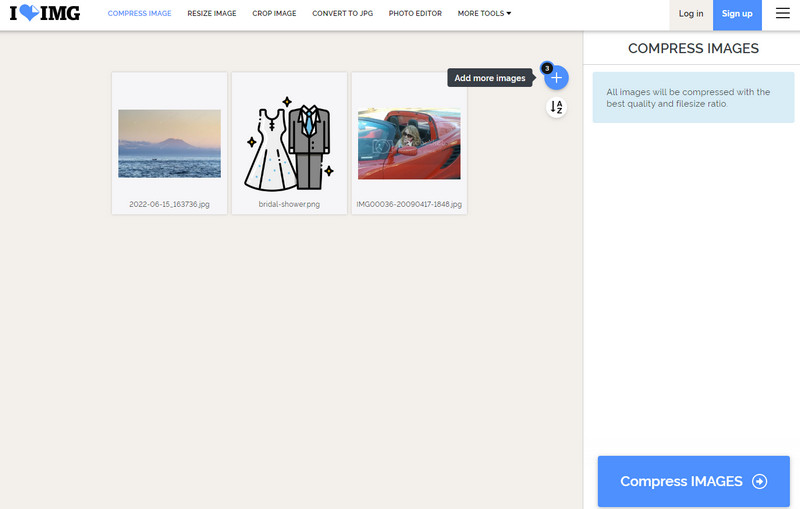Viewport: 800px width, 509px height.
Task: Open the Compress Image tab
Action: pyautogui.click(x=139, y=14)
